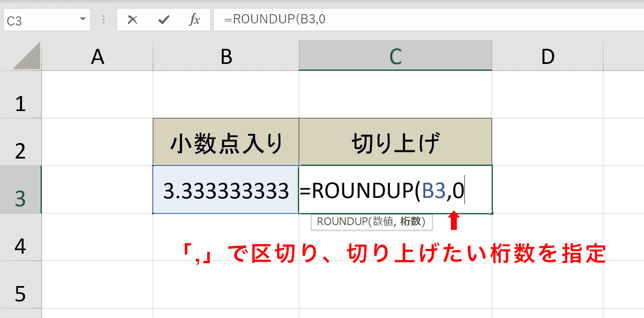Cancel the formula entry with X icon

pos(133,20)
